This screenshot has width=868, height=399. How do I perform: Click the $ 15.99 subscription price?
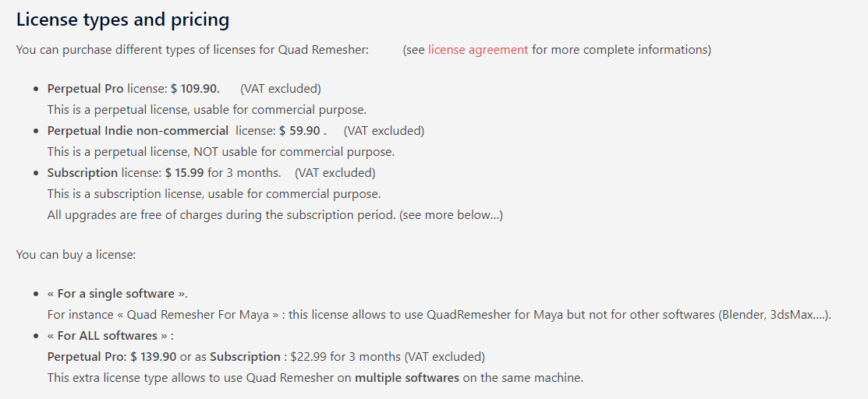click(x=184, y=173)
